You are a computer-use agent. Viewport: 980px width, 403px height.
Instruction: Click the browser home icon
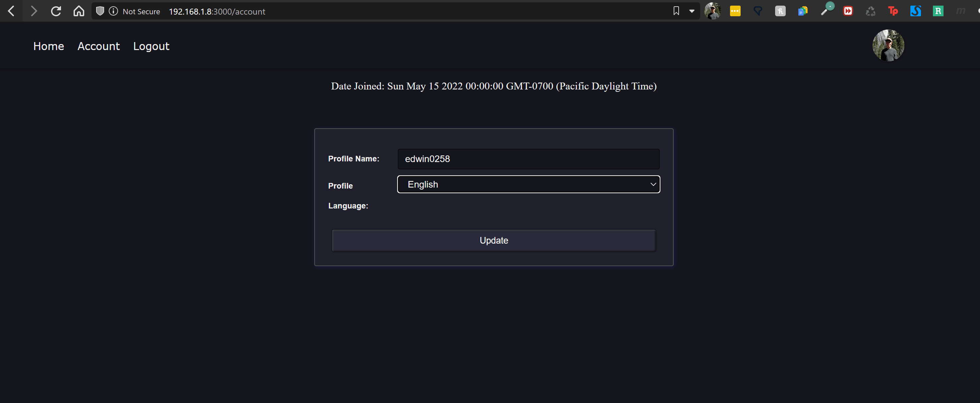click(x=79, y=11)
